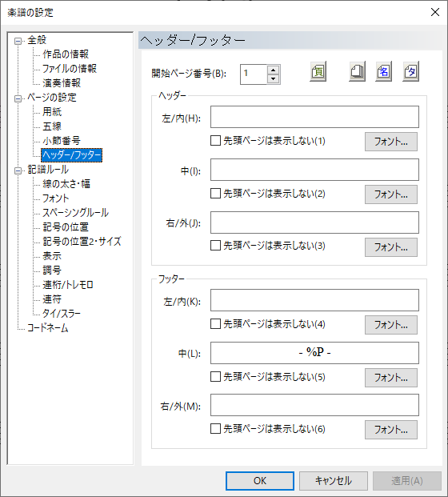Click the stacked pages (total pages) icon

357,72
